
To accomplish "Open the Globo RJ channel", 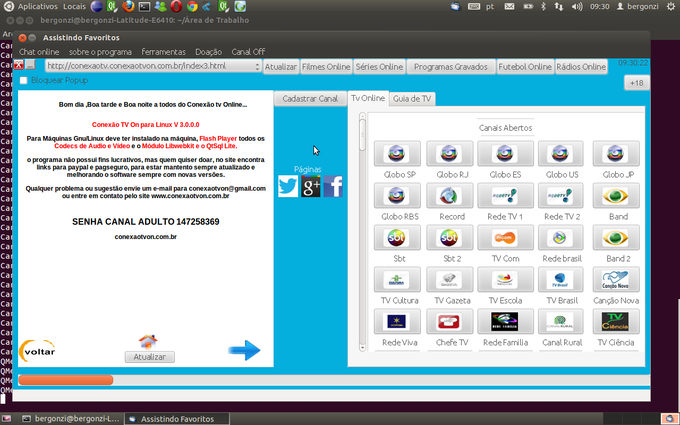I will pos(449,154).
